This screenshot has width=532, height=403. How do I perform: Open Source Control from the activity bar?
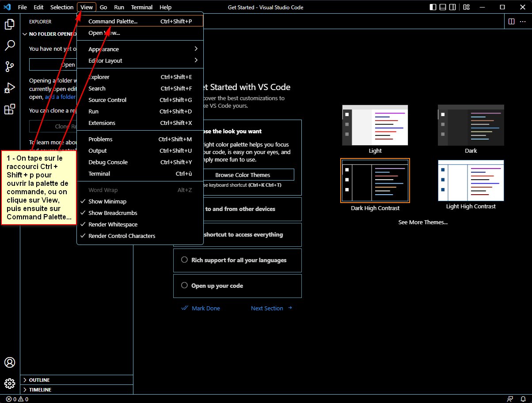[10, 67]
